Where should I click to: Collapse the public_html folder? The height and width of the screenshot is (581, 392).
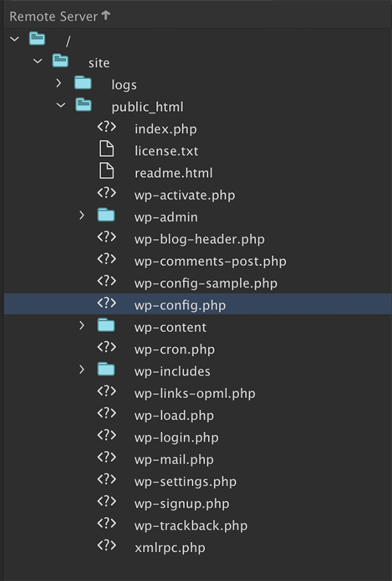point(61,106)
